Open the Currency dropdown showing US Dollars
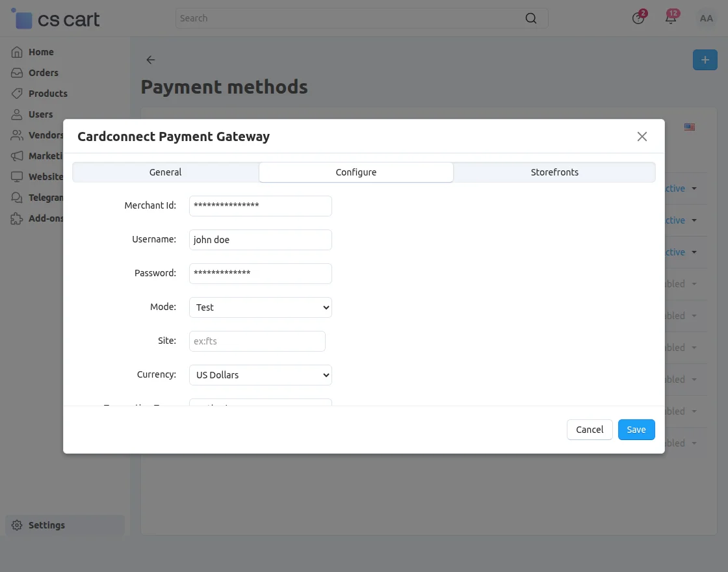The width and height of the screenshot is (728, 572). coord(261,375)
